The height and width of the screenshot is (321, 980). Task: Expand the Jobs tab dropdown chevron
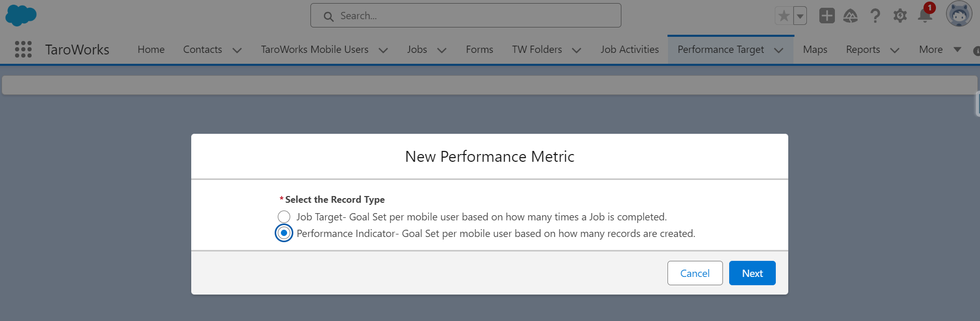click(x=442, y=50)
